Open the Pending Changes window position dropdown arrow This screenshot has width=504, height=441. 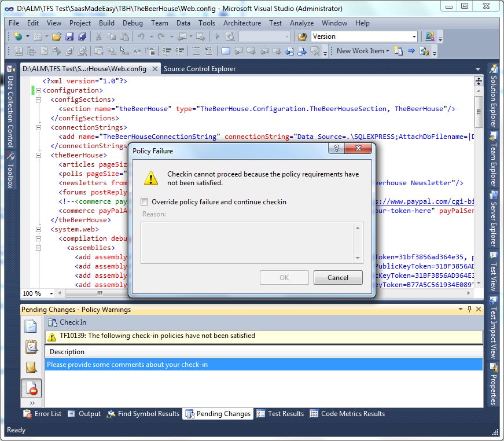[460, 309]
